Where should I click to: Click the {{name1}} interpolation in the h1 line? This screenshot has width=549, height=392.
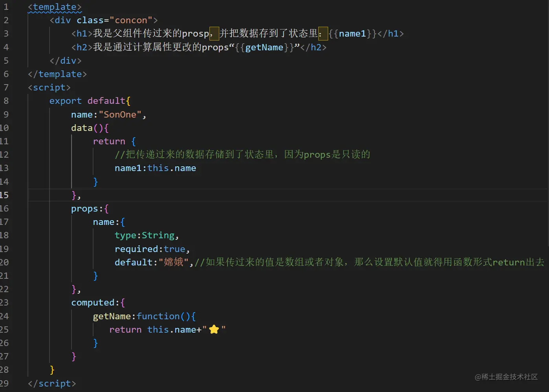point(353,34)
